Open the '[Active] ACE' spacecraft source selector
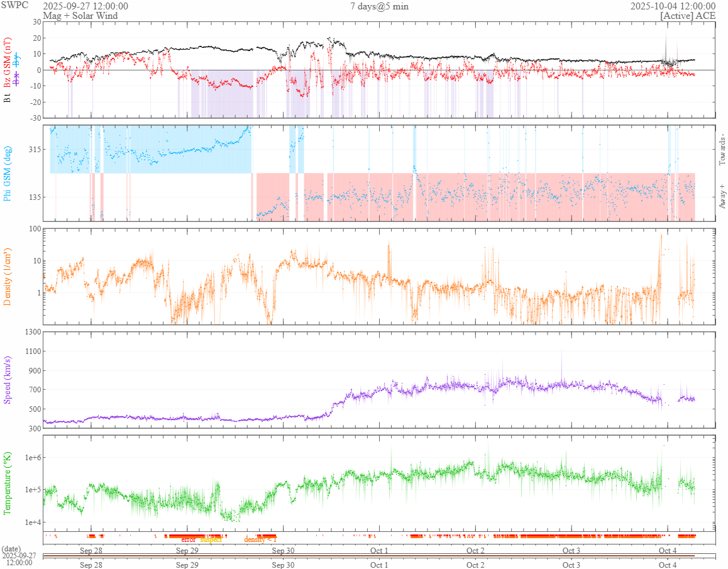 click(688, 16)
